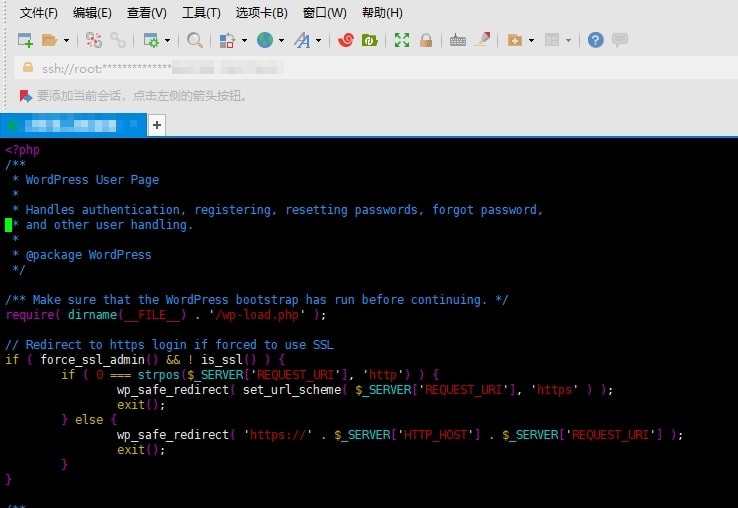Click the Xftp green file transfer icon
The image size is (738, 508).
pos(369,40)
